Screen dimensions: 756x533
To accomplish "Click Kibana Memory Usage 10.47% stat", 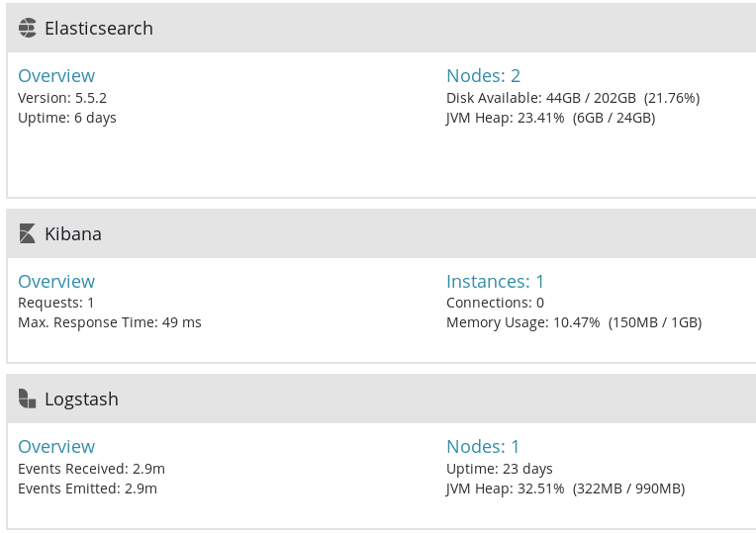I will pyautogui.click(x=574, y=322).
